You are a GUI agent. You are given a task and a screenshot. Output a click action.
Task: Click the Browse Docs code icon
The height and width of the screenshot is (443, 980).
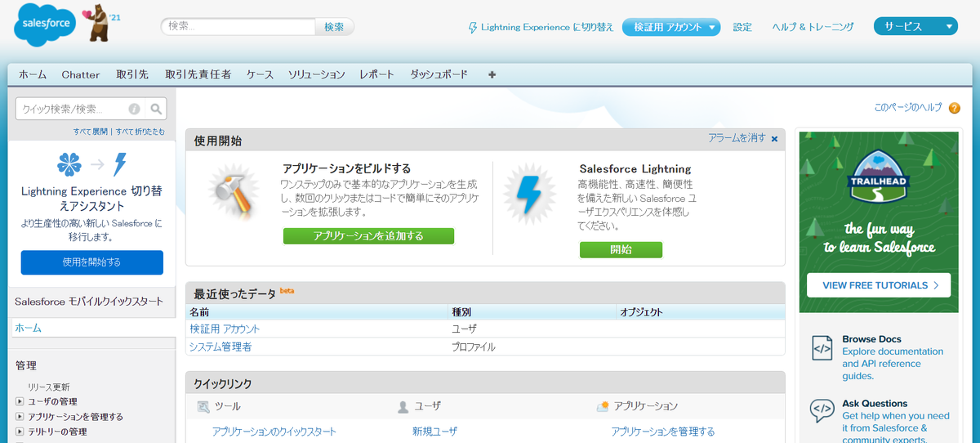tap(822, 347)
